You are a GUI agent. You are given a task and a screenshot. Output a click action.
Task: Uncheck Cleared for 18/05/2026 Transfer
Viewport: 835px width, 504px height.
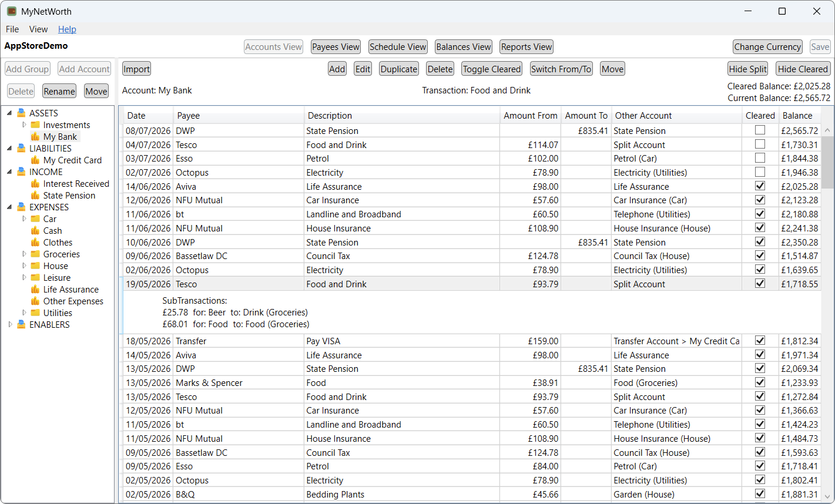[x=760, y=341]
